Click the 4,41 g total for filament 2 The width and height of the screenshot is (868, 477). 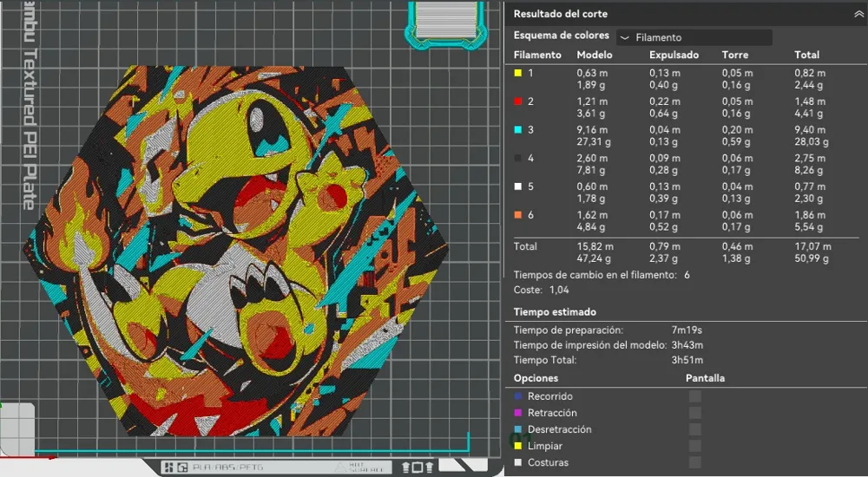click(809, 114)
